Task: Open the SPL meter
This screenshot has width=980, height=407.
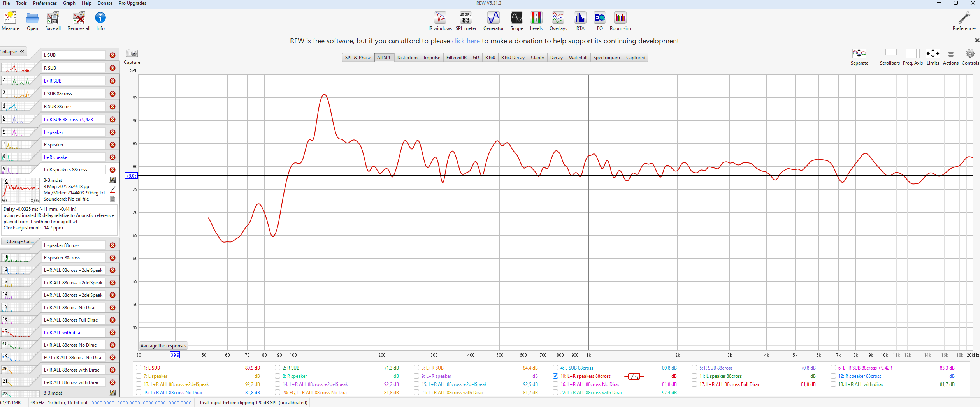Action: [x=465, y=21]
